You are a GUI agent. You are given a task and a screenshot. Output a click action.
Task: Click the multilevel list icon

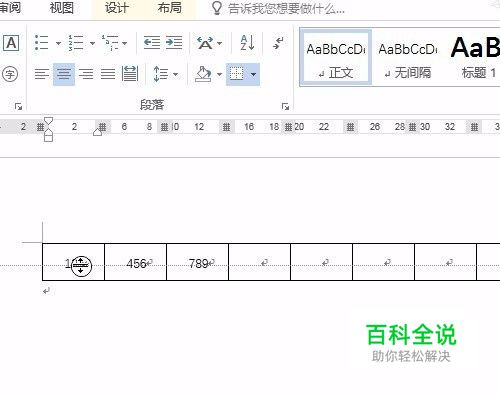[x=110, y=43]
